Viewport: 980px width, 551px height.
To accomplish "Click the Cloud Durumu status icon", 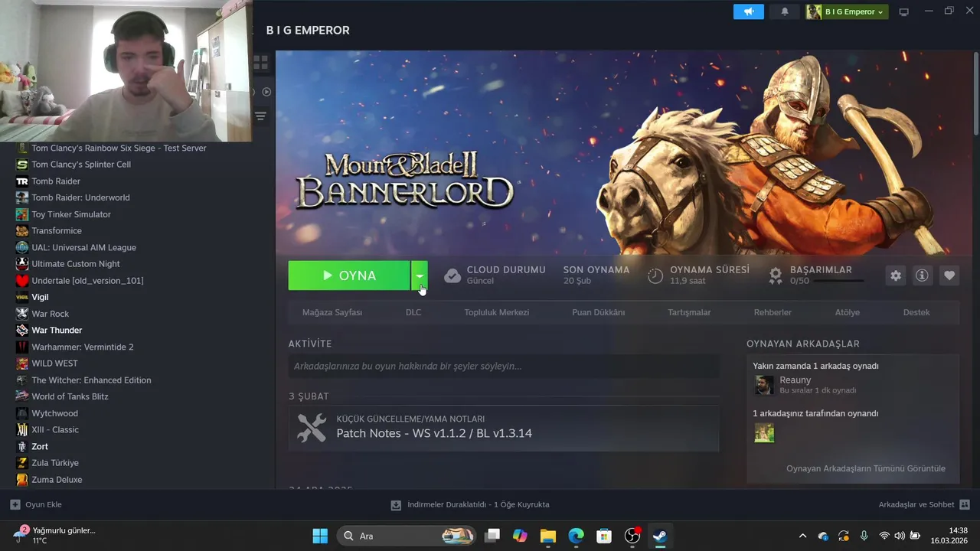I will pos(452,275).
